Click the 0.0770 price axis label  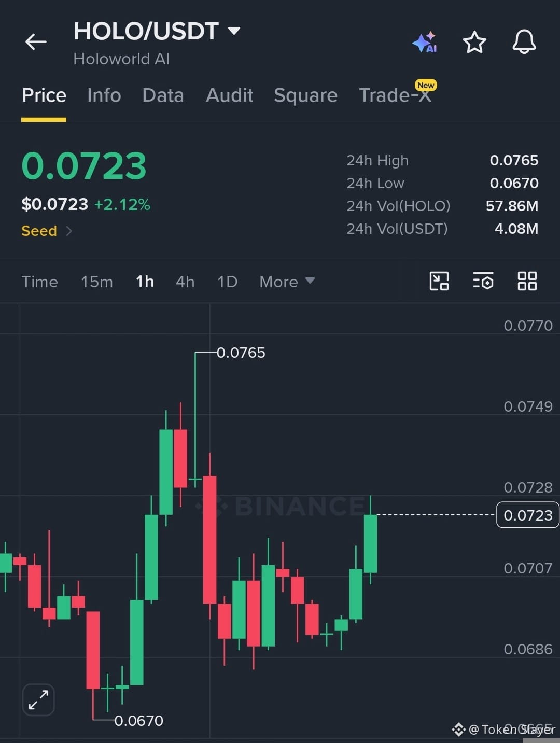click(x=528, y=326)
